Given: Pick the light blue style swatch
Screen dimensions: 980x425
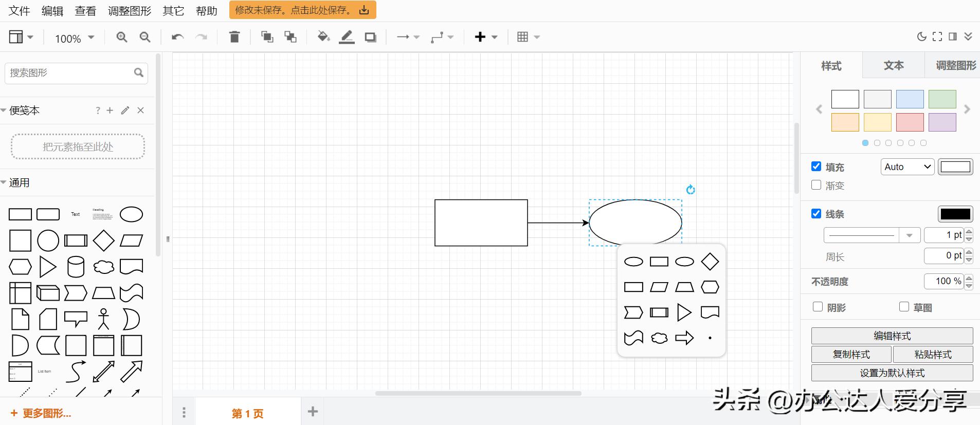Looking at the screenshot, I should pos(910,99).
